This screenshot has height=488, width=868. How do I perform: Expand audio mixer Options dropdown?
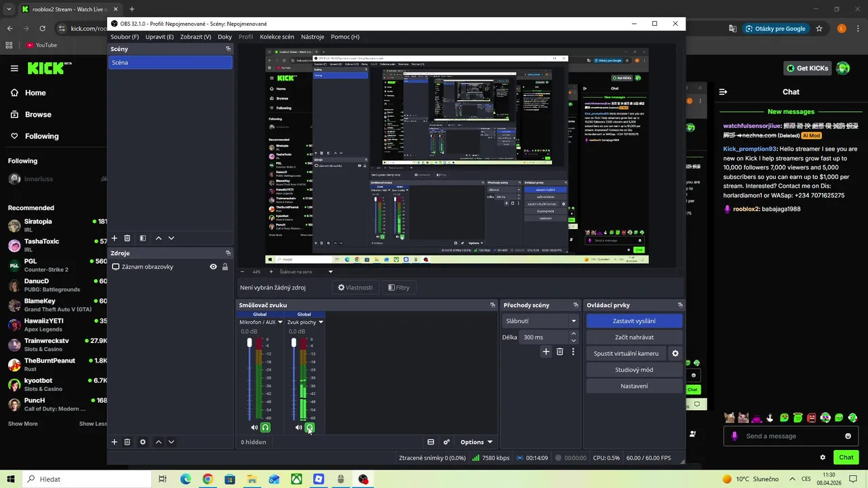click(x=476, y=442)
